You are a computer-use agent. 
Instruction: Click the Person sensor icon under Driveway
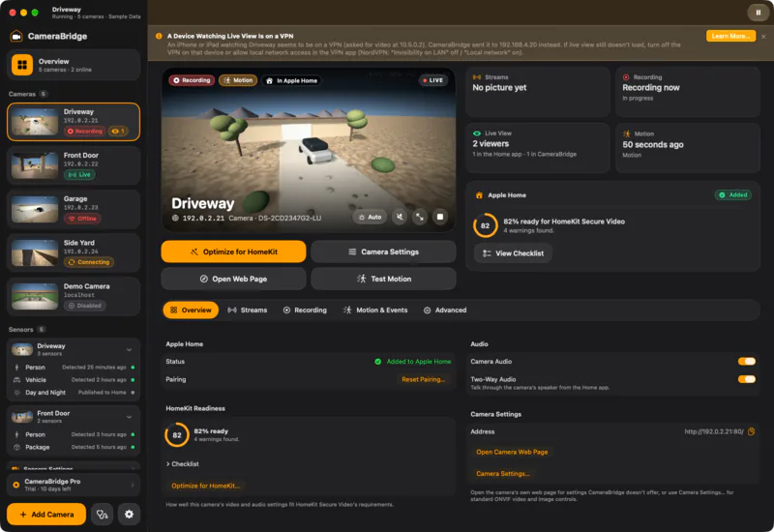click(x=16, y=368)
